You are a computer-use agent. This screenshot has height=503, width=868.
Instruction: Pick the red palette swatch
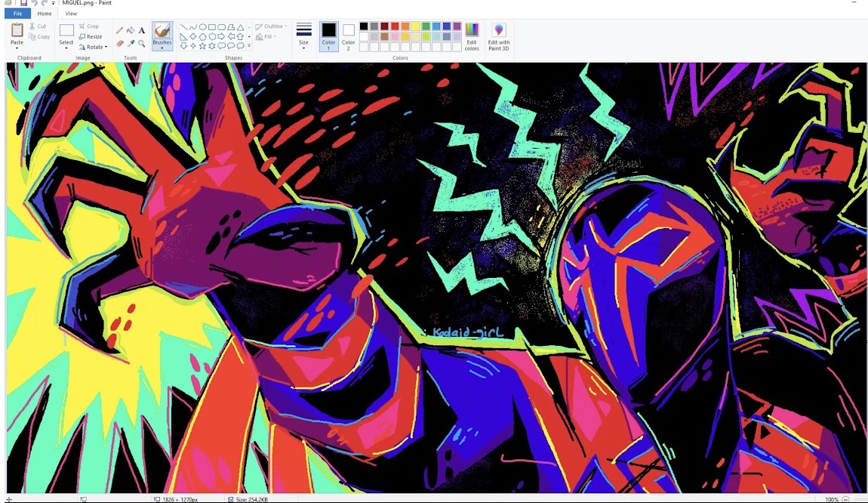coord(395,26)
